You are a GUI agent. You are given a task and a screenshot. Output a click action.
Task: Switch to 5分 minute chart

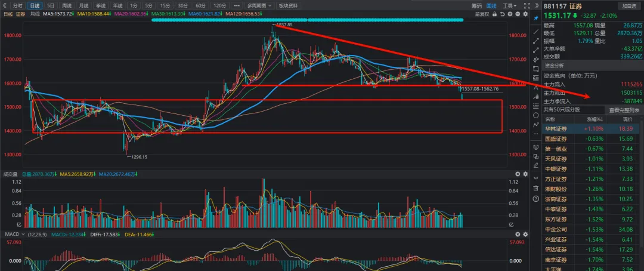tap(148, 6)
